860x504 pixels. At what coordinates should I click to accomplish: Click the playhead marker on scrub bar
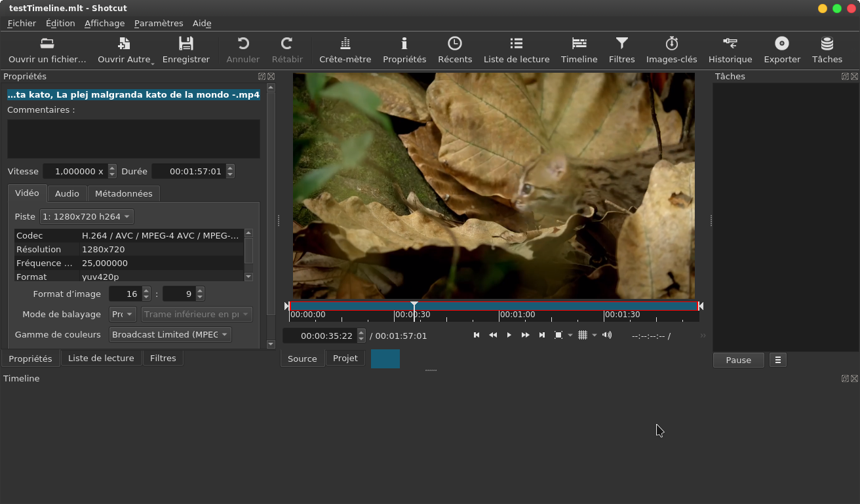pos(414,305)
